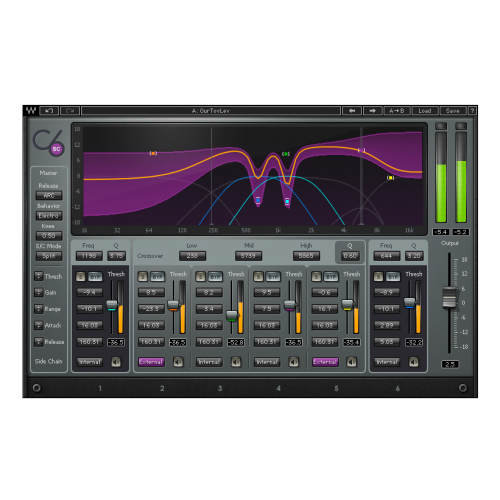Image resolution: width=500 pixels, height=500 pixels.
Task: Solo band 2 with its S button
Action: [x=143, y=277]
